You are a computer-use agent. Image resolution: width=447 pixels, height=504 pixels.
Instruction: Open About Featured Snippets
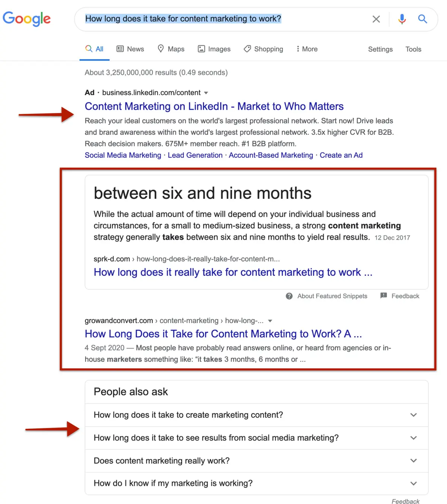click(332, 296)
